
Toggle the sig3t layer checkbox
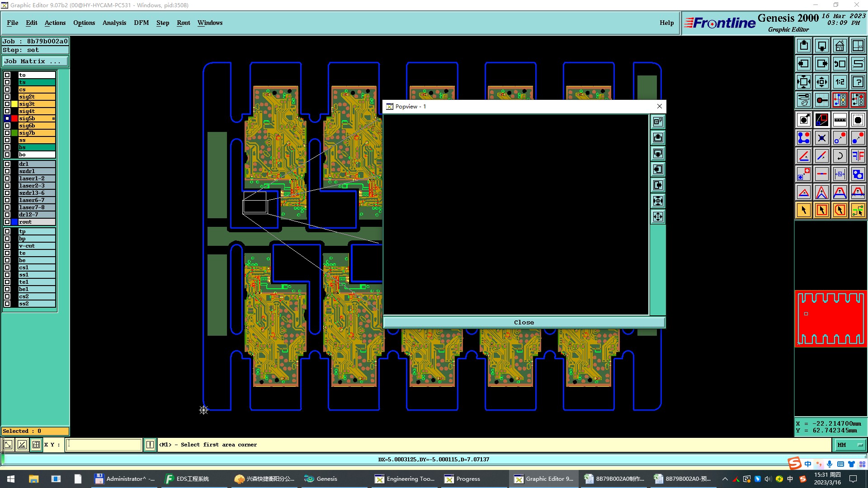pyautogui.click(x=7, y=104)
